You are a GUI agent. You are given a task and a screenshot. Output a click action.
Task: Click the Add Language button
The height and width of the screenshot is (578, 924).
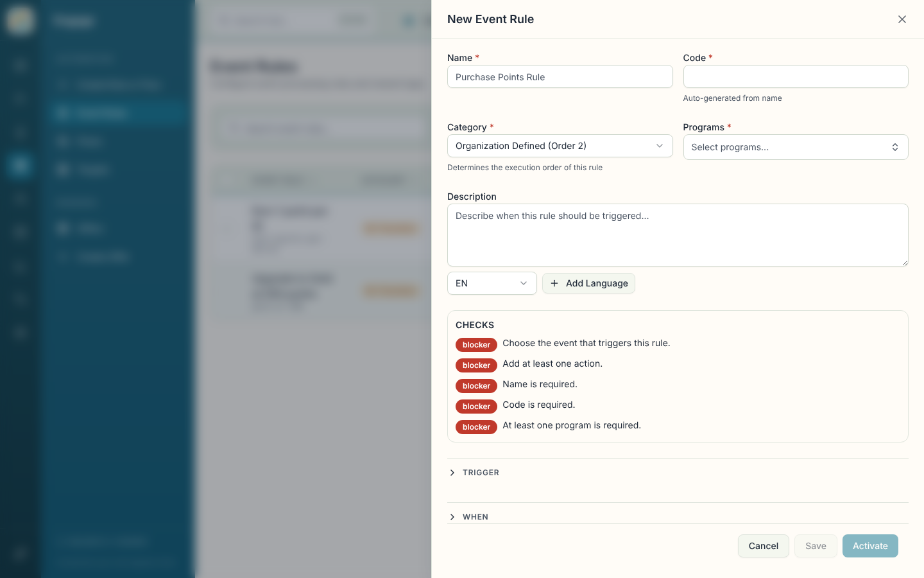(588, 283)
